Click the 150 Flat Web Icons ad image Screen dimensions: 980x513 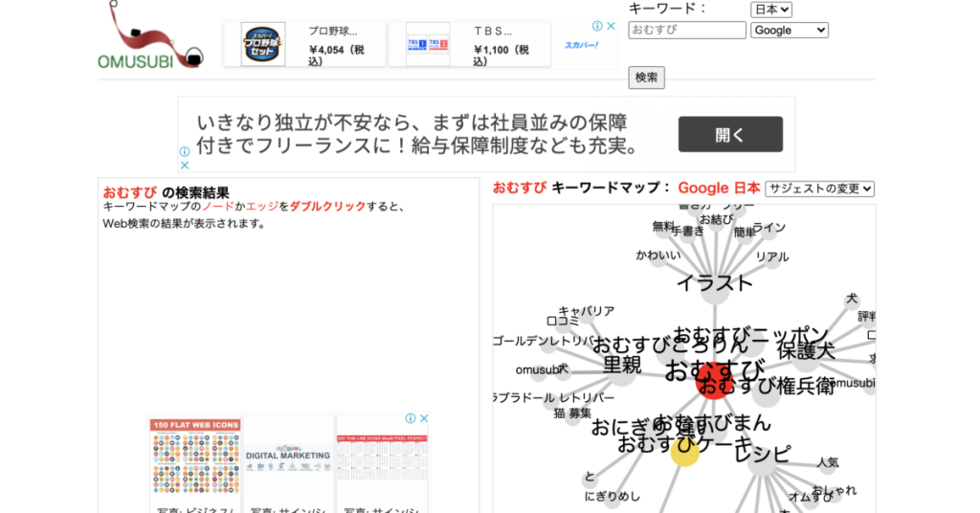point(195,457)
